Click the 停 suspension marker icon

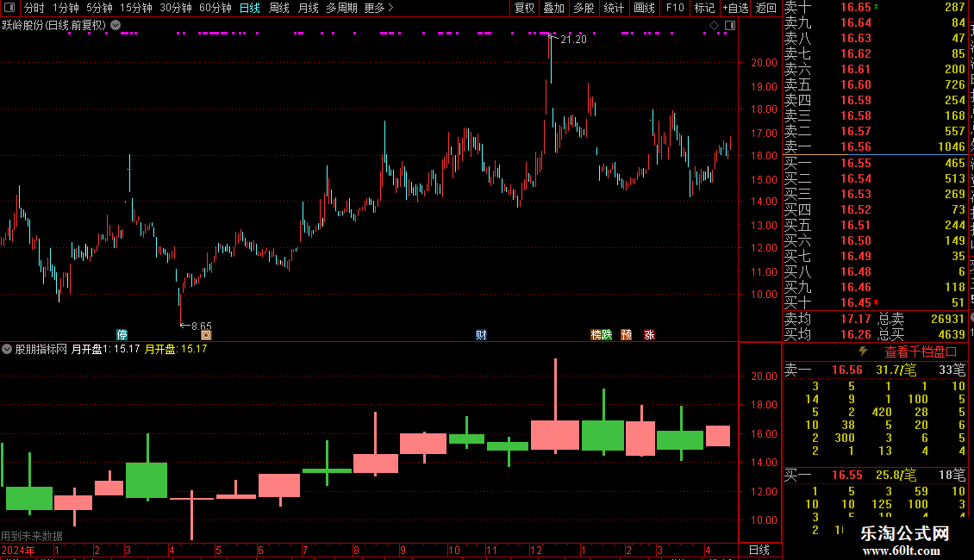click(122, 334)
